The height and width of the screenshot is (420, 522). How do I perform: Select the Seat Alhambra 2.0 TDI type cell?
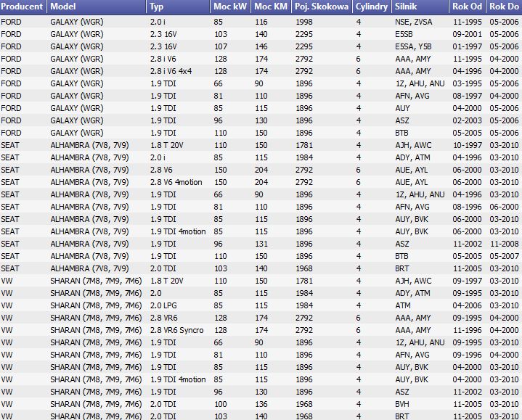163,268
